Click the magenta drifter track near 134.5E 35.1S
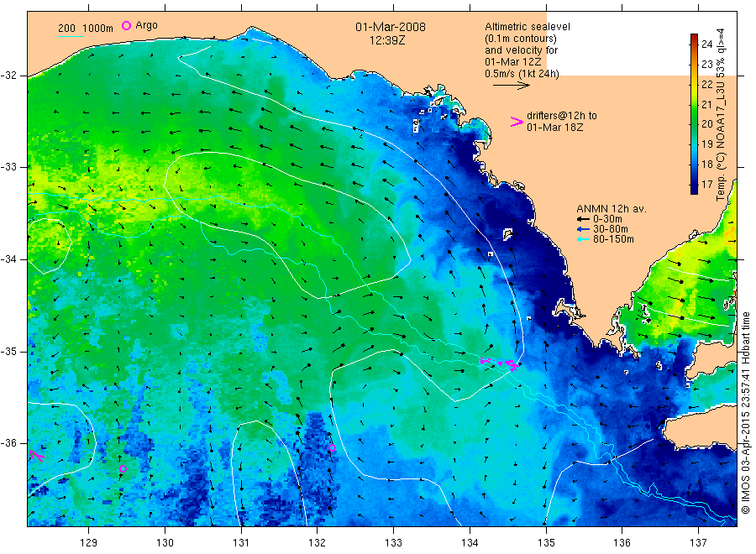This screenshot has width=756, height=554. pos(501,363)
